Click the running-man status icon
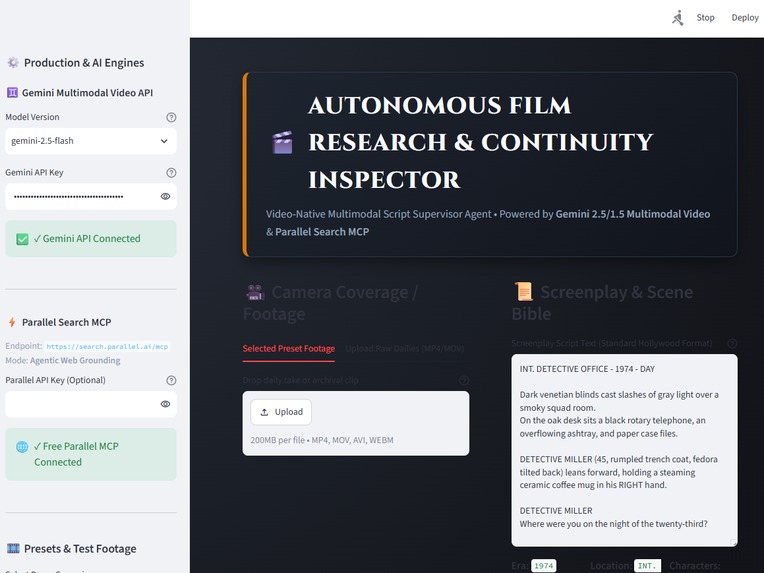 click(x=678, y=18)
